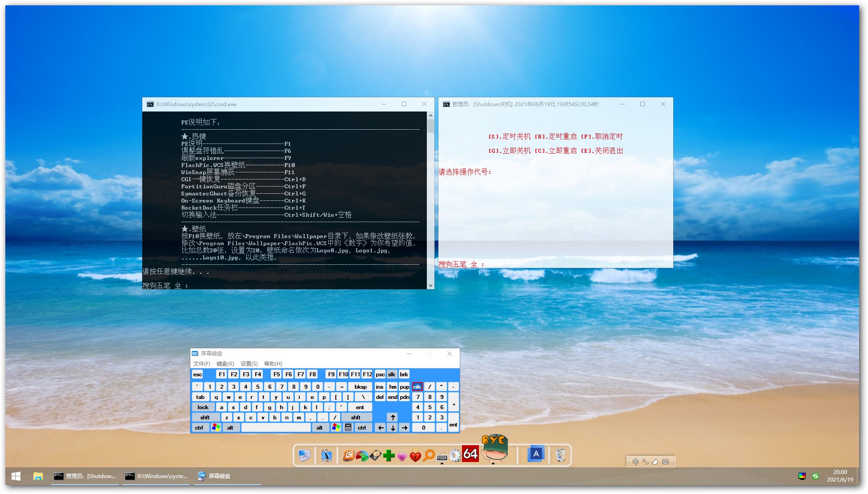Click the [C].立即重启 option text
The height and width of the screenshot is (494, 868).
pyautogui.click(x=556, y=151)
